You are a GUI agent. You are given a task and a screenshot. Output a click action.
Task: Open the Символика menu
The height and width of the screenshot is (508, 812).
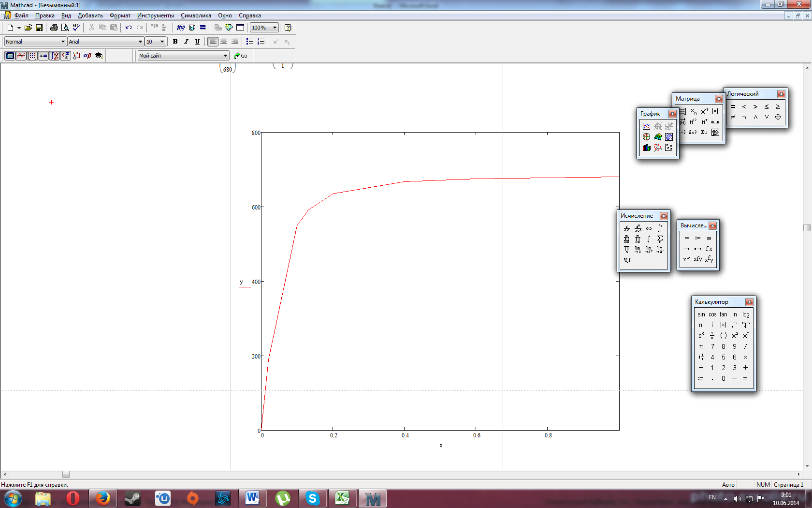pos(196,15)
